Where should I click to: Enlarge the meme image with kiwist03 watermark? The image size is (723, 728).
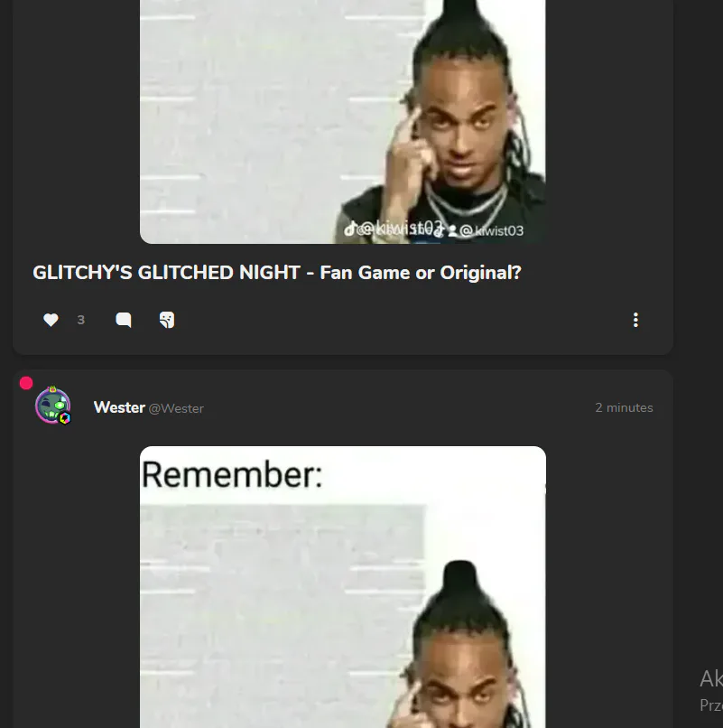point(342,122)
